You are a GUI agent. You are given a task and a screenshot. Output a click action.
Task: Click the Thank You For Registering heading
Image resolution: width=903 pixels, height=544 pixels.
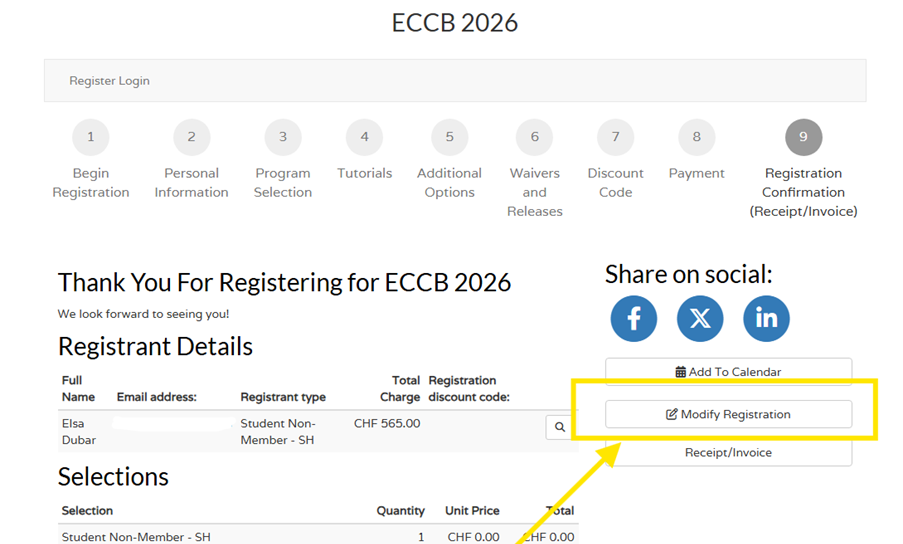[284, 282]
